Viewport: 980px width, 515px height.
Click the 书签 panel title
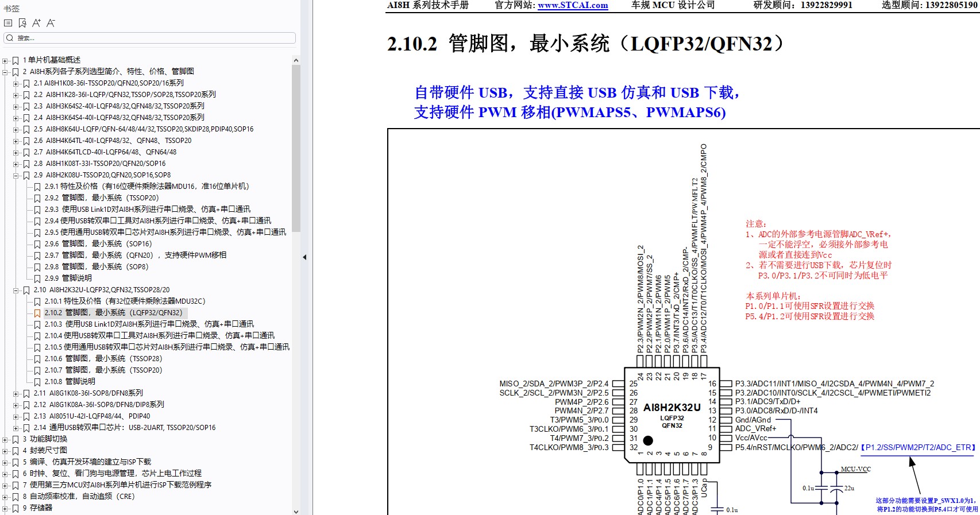[11, 9]
